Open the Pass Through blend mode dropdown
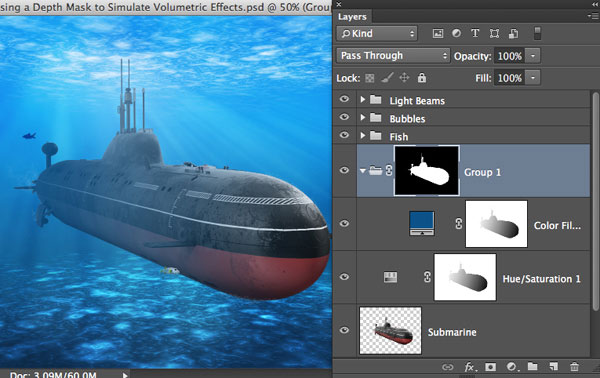Image resolution: width=600 pixels, height=378 pixels. tap(393, 56)
